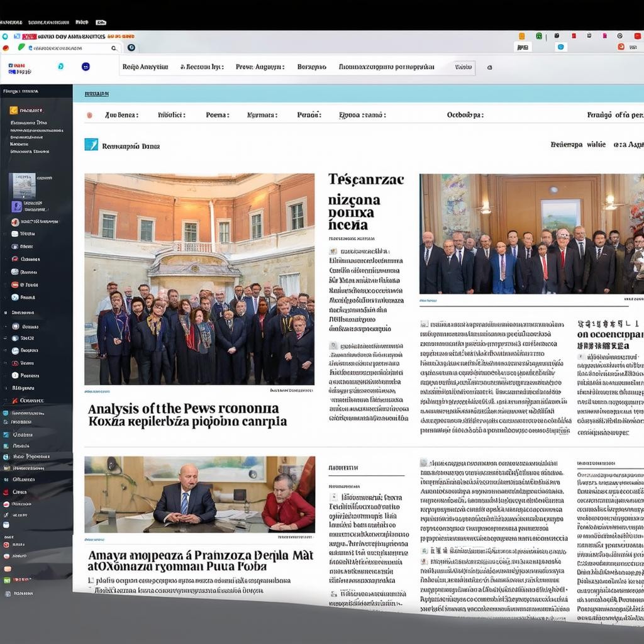Click the small lock icon right of Vivsio
The height and width of the screenshot is (644, 644).
[489, 67]
